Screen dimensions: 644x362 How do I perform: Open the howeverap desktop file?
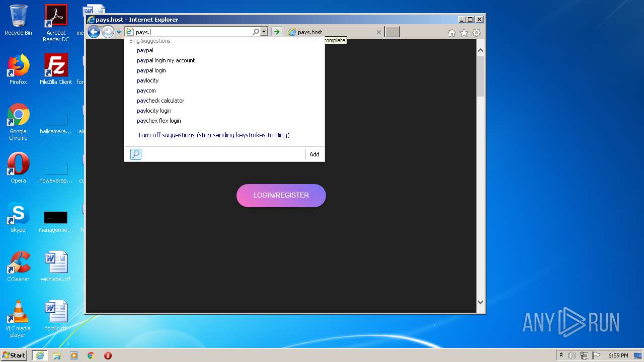56,171
